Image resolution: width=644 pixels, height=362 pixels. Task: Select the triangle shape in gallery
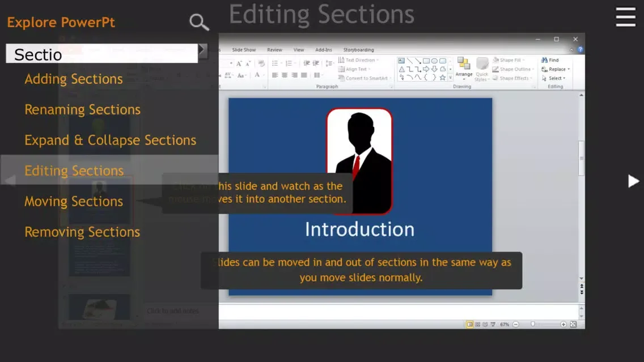401,69
